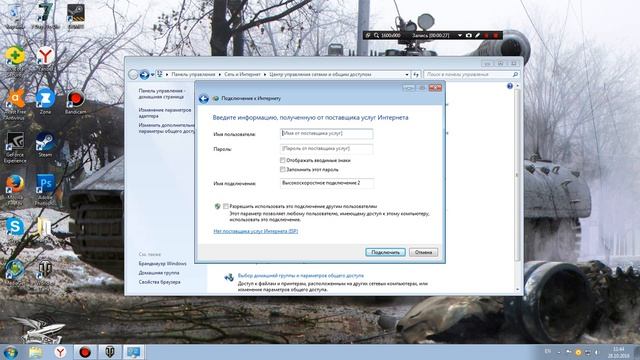The width and height of the screenshot is (640, 360).
Task: Open the GeForce Experience desktop icon
Action: [15, 147]
